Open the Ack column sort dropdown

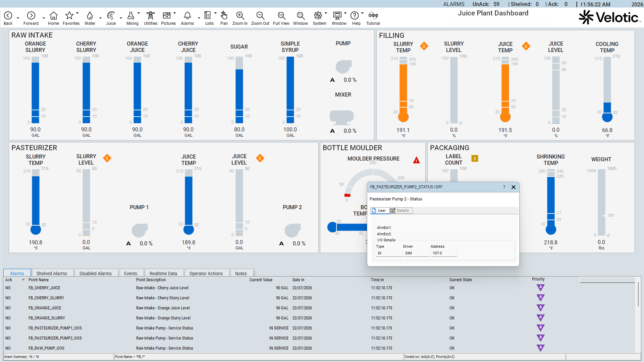click(x=23, y=280)
